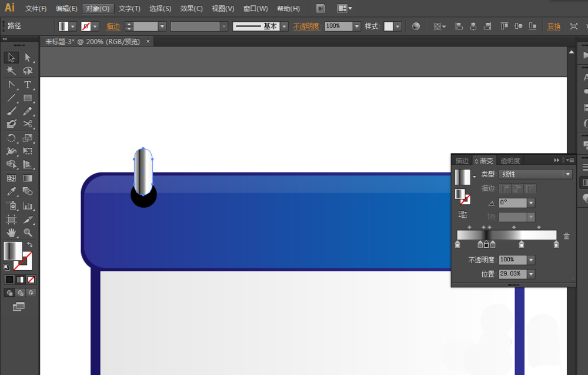Select the Eyedropper tool
Screen dimensions: 588x375
point(11,191)
